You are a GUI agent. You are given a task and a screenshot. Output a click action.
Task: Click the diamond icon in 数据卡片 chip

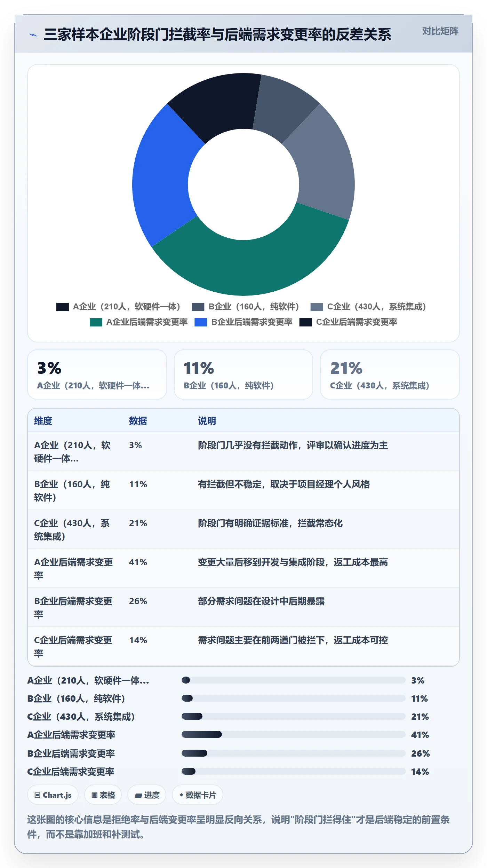click(x=181, y=795)
